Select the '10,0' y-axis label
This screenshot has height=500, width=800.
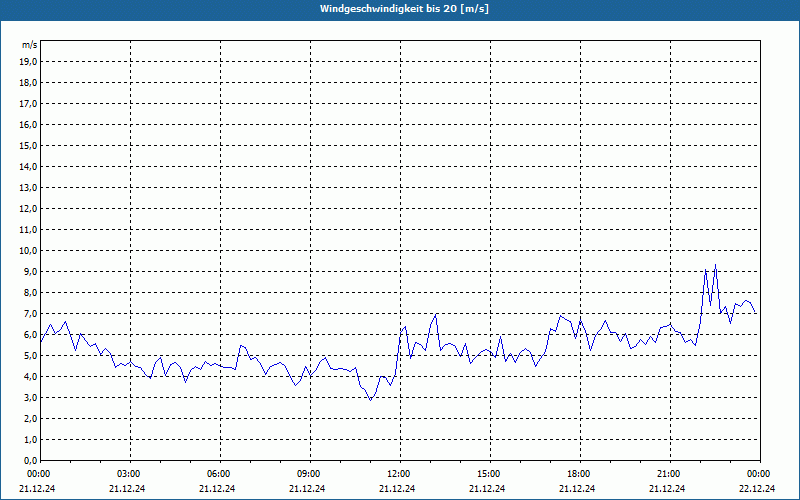point(28,251)
